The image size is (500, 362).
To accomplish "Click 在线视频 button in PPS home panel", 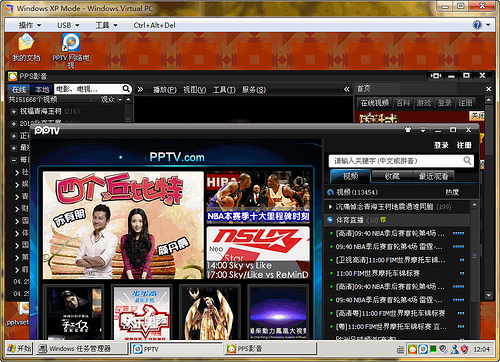I will coord(375,103).
